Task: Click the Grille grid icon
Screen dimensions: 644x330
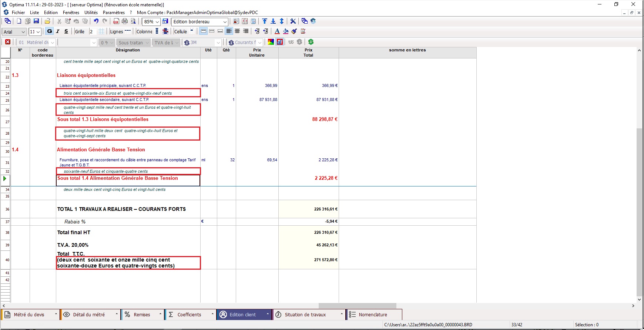Action: tap(101, 31)
